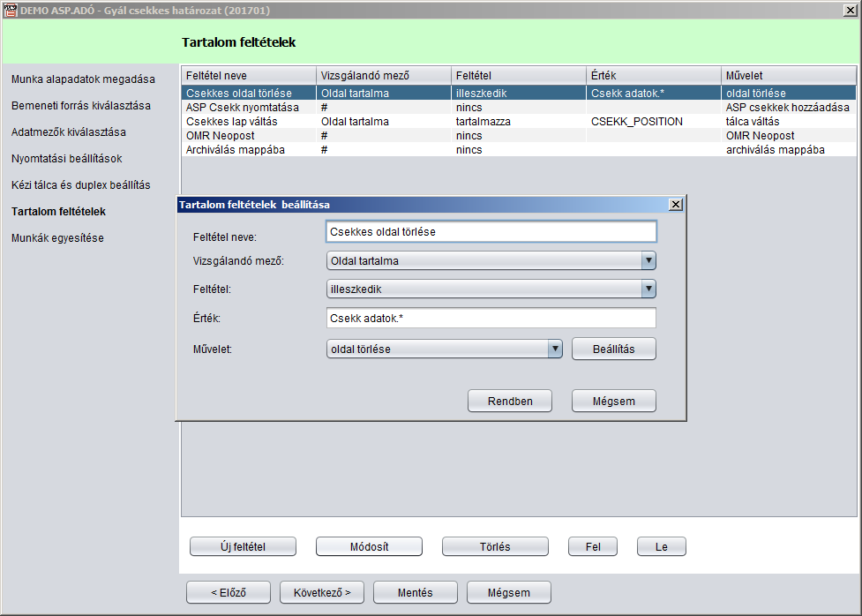Image resolution: width=862 pixels, height=616 pixels.
Task: Click the bottom wizard Mégsem button
Action: tap(508, 592)
